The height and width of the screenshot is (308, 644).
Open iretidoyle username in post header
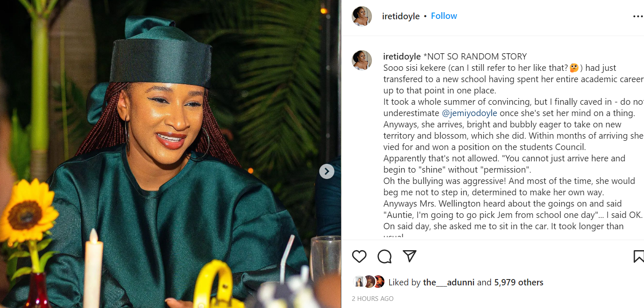pos(401,16)
